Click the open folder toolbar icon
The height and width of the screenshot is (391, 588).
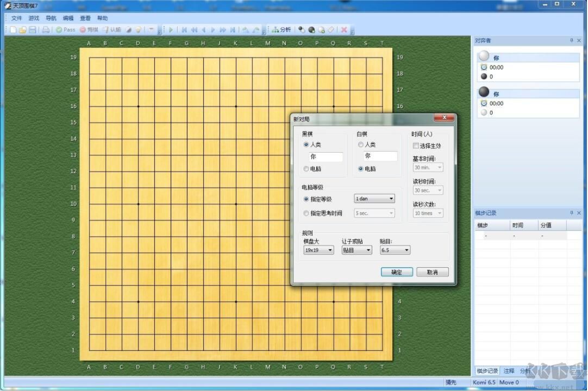click(23, 30)
